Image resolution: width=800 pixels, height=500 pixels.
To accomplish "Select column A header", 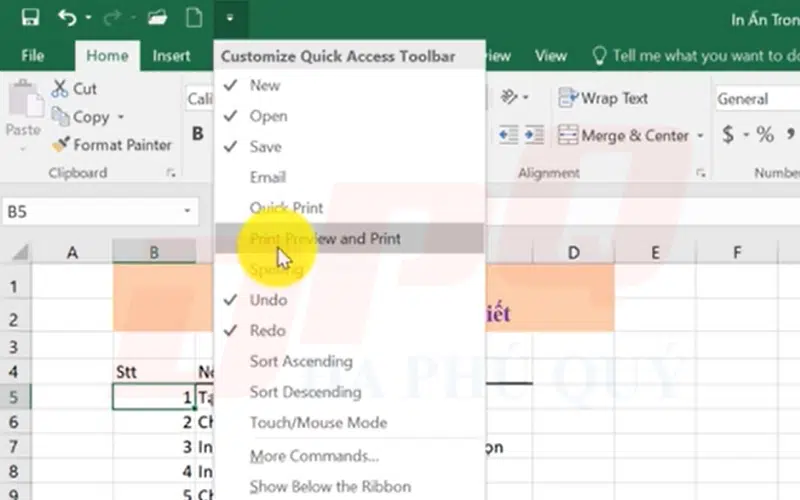I will pos(72,252).
